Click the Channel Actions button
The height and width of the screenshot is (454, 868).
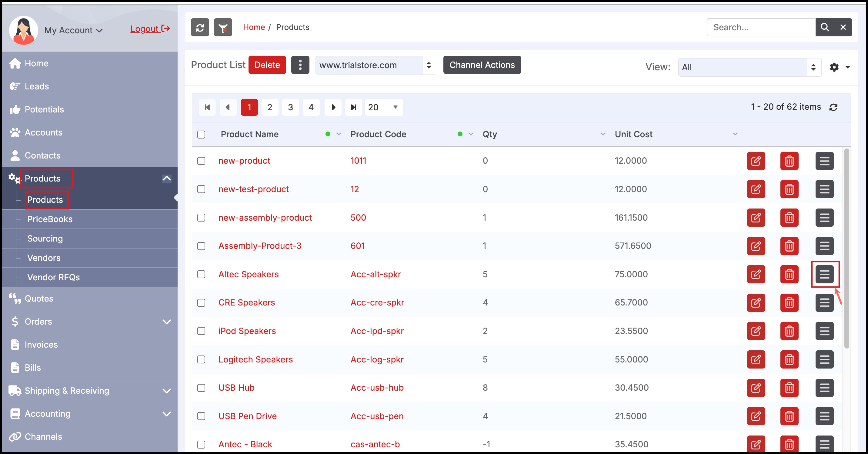coord(482,65)
